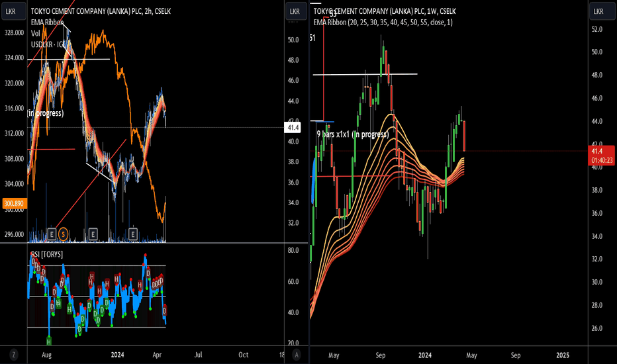Viewport: 617px width, 364px height.
Task: Click 328.000 on the left price axis
Action: point(14,32)
